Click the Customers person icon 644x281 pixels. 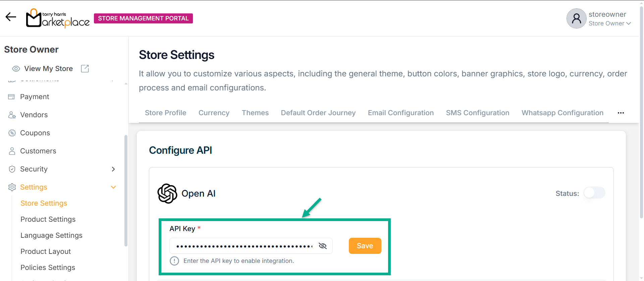coord(12,151)
